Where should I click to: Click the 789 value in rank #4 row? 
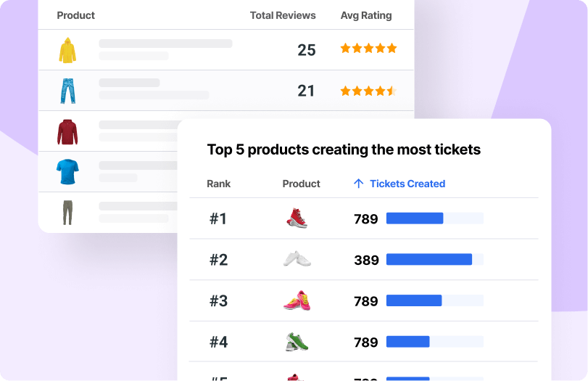point(366,343)
